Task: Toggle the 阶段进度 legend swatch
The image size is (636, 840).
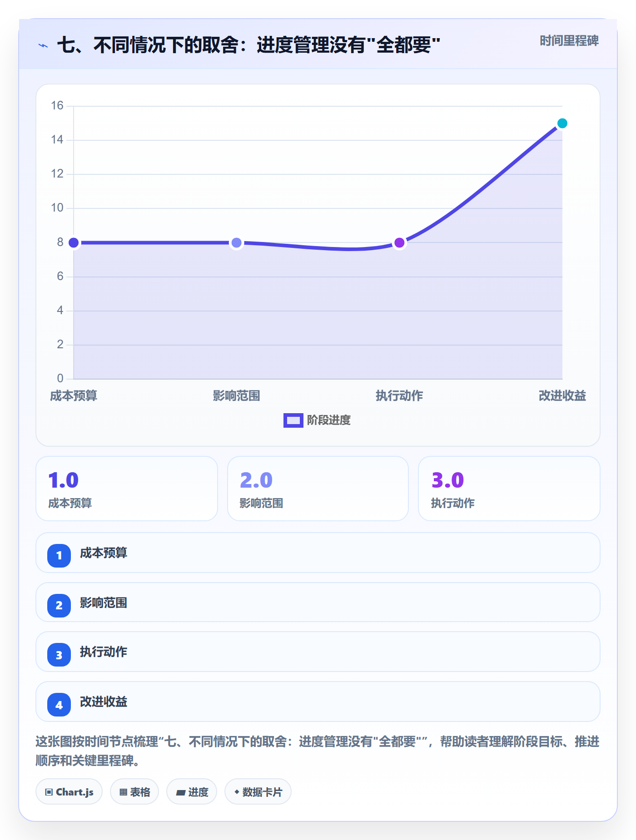Action: click(293, 420)
